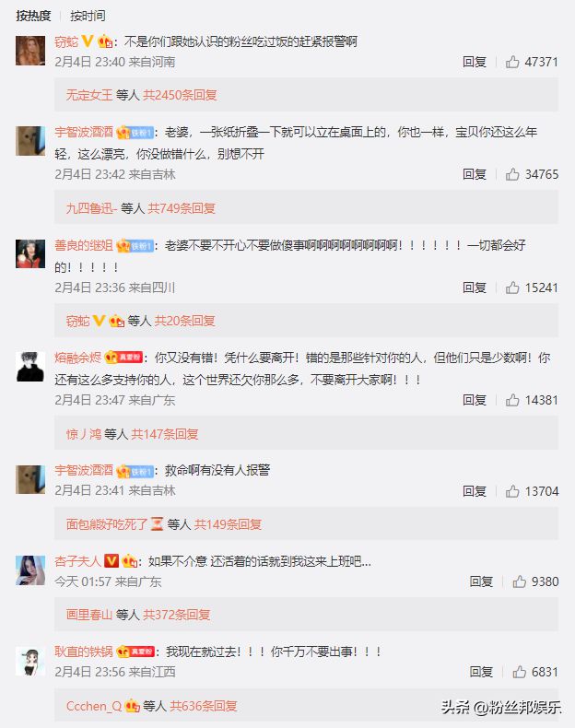Thumbs-up 耿直的铁锅's comment with 6831 likes
575x728 pixels.
click(520, 672)
